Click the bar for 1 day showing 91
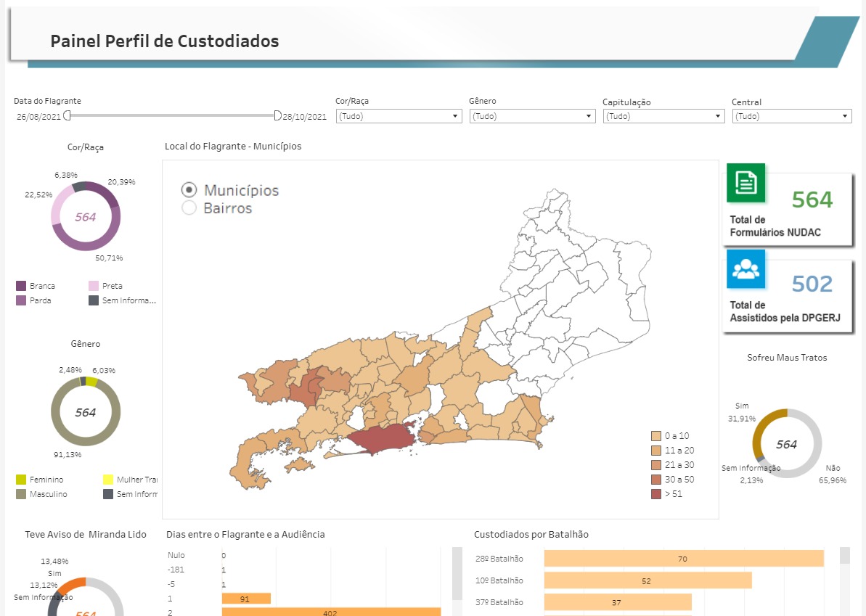 [246, 599]
